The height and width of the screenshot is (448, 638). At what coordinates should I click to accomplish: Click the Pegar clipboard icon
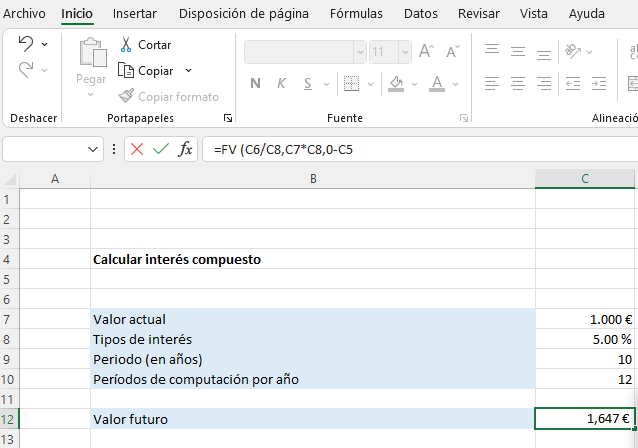[93, 52]
